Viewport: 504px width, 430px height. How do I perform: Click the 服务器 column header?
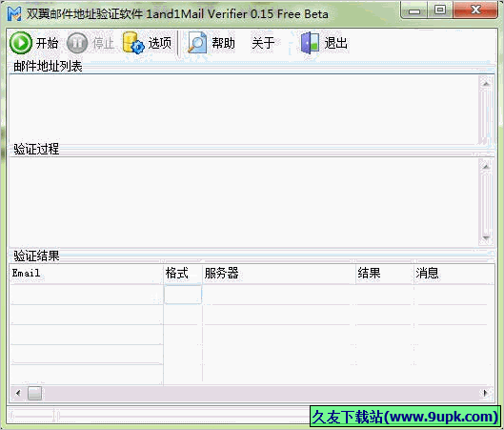coord(279,274)
